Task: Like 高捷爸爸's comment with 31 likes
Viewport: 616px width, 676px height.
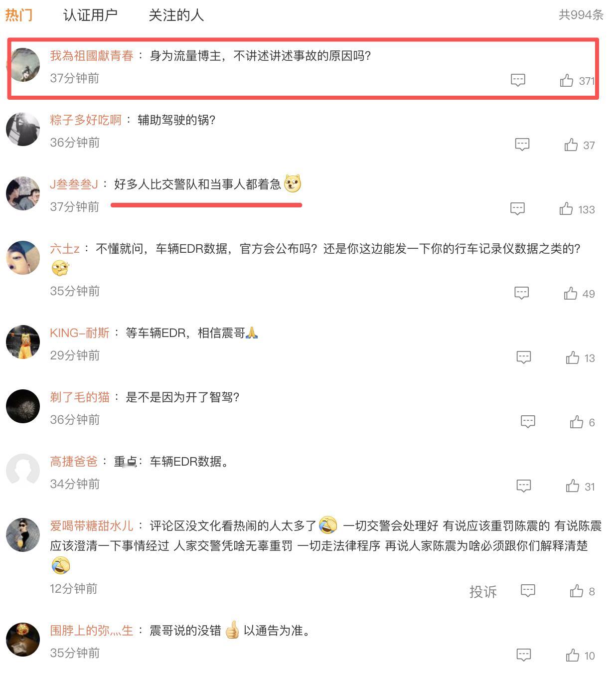Action: pos(573,486)
